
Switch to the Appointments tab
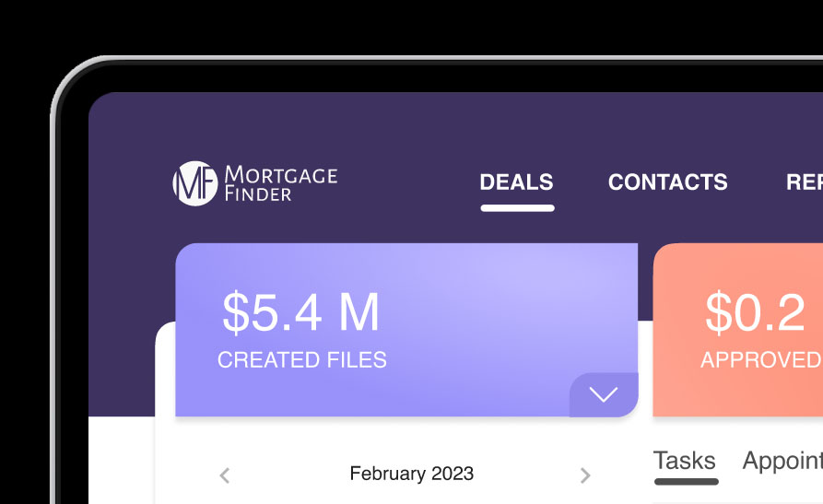(x=782, y=461)
